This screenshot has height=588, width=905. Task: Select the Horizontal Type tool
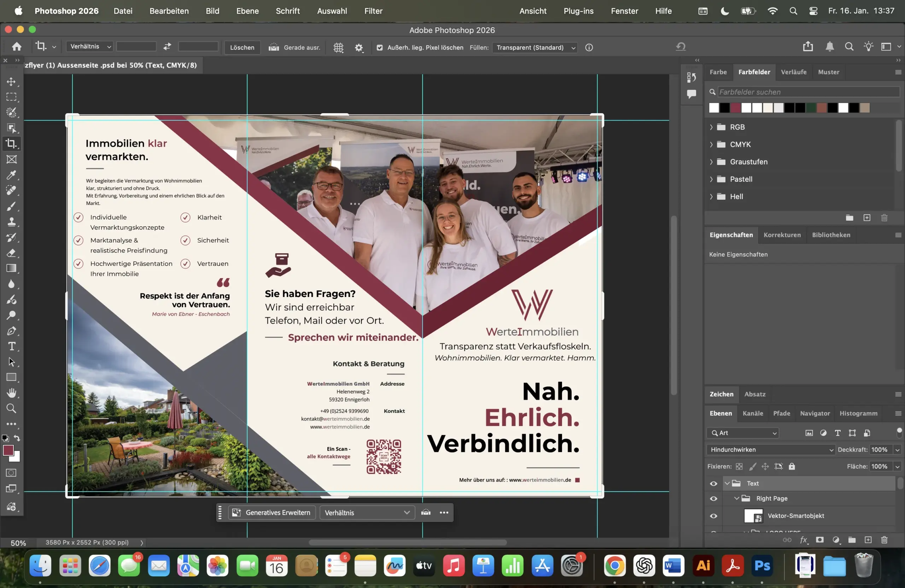click(x=11, y=347)
